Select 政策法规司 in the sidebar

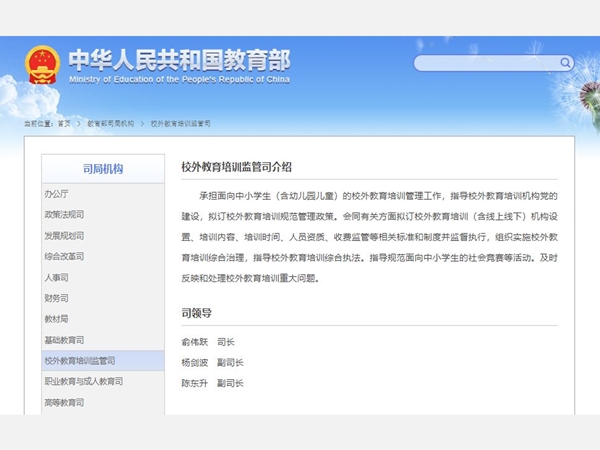coord(103,215)
